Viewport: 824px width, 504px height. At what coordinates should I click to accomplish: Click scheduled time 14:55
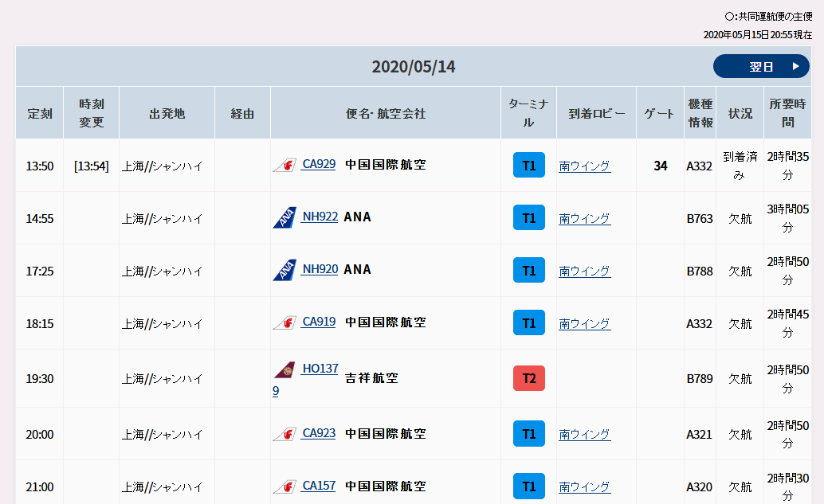coord(40,219)
